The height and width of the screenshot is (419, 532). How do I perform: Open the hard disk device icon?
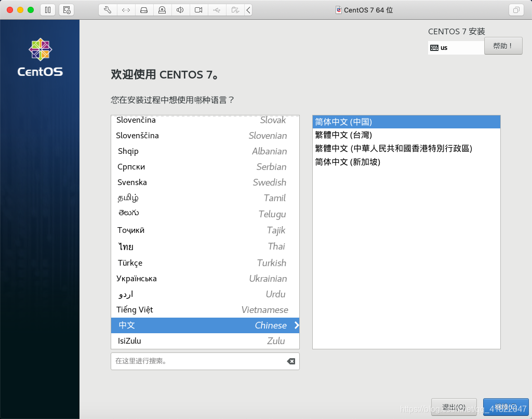click(144, 10)
